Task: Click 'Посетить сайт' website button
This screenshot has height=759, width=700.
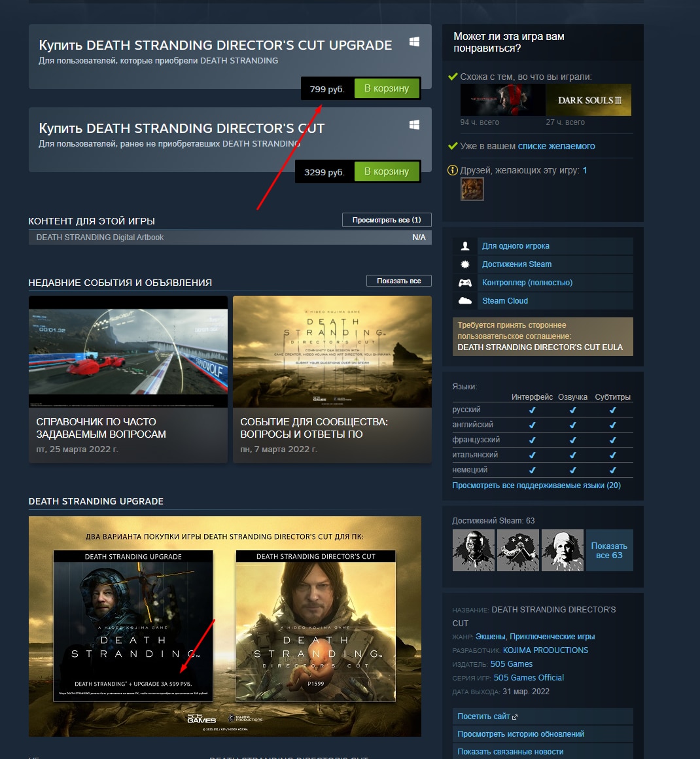Action: coord(543,716)
